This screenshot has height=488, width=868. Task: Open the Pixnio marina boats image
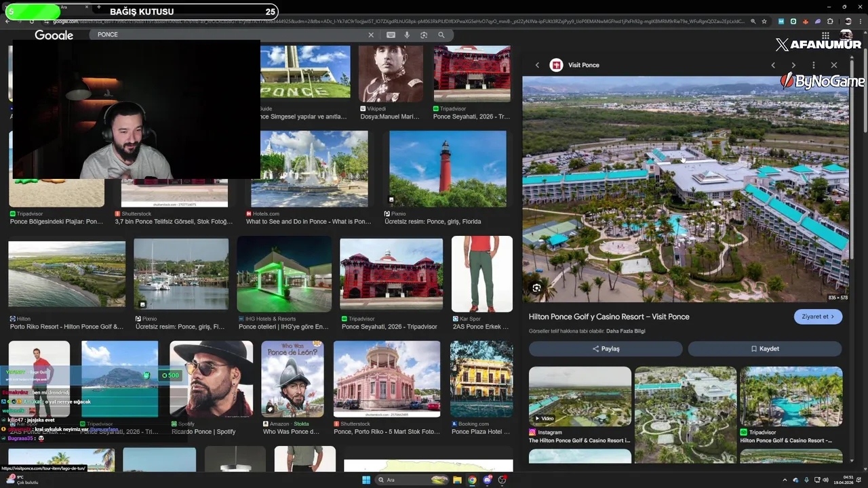pos(181,274)
